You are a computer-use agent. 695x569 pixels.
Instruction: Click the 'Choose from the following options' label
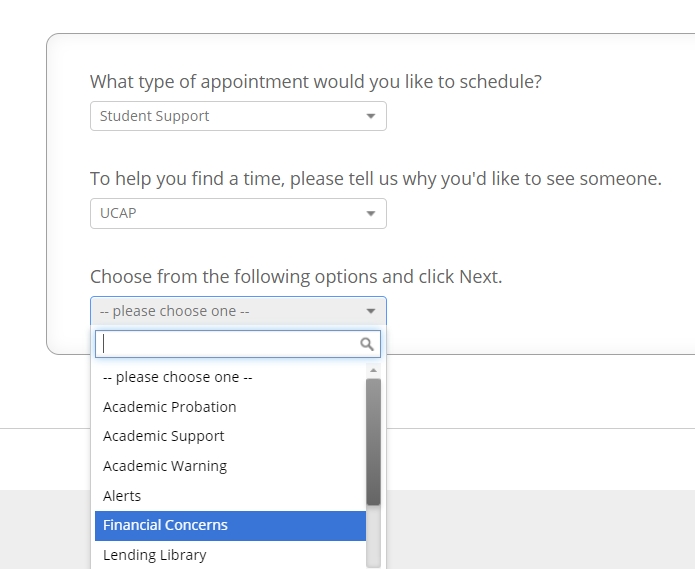pyautogui.click(x=296, y=277)
